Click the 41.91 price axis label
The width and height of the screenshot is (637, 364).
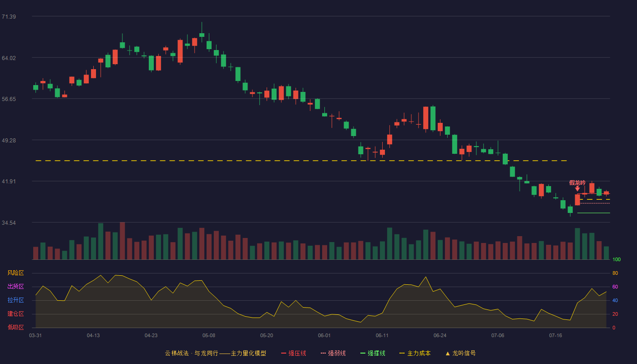(9, 181)
